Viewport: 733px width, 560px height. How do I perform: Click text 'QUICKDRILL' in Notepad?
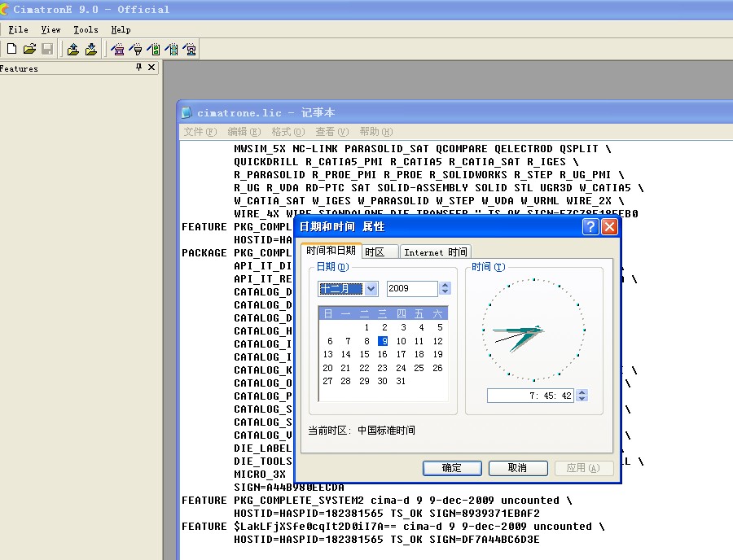pos(266,162)
